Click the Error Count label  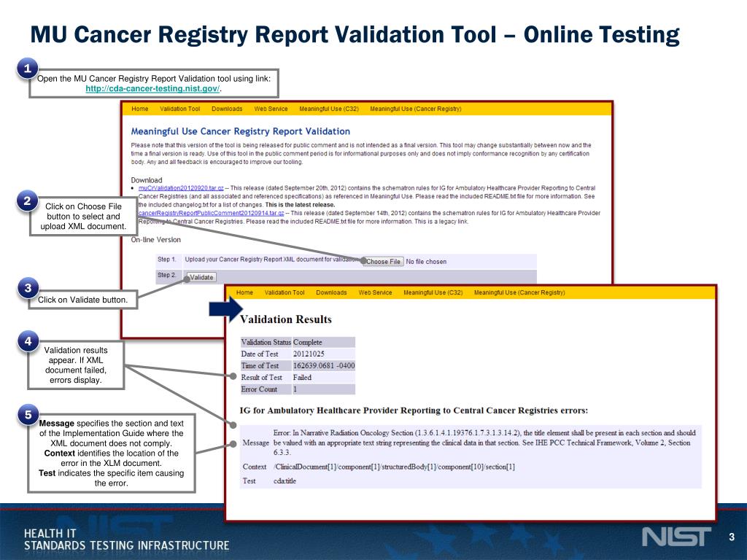pos(259,389)
